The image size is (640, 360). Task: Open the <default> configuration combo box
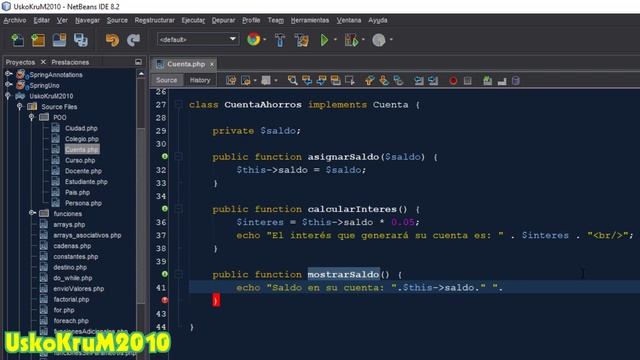(x=198, y=40)
